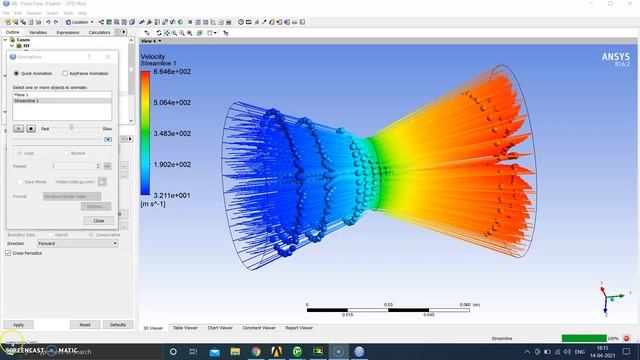Click the Vector insert icon after Location
The image size is (640, 360).
[101, 22]
